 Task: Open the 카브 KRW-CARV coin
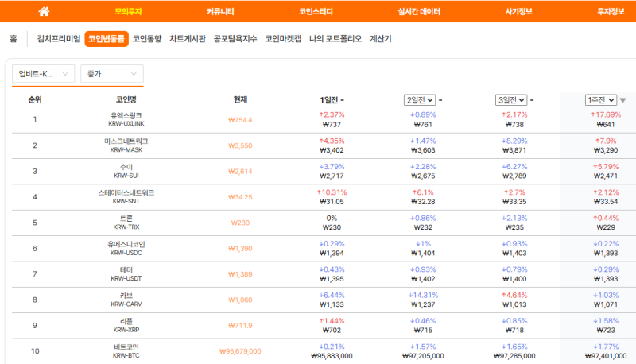tap(126, 300)
